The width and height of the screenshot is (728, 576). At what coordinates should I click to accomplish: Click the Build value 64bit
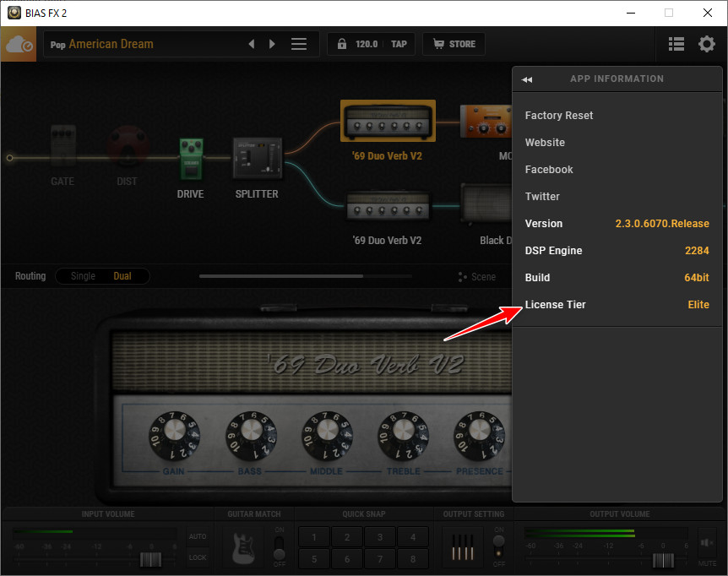tap(697, 278)
